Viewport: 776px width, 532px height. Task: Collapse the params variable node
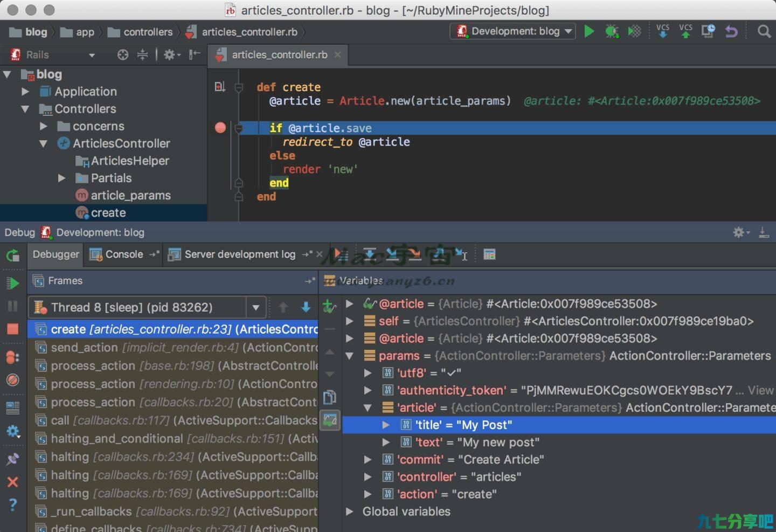click(x=349, y=356)
